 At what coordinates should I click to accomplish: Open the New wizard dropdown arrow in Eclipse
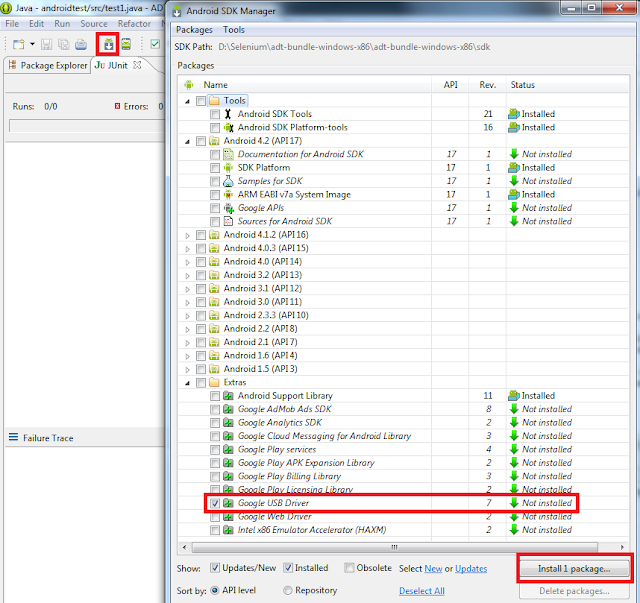pos(32,44)
